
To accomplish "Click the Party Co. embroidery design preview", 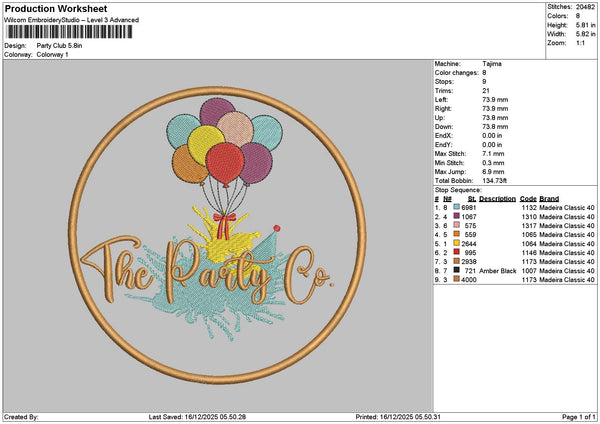I will click(217, 235).
